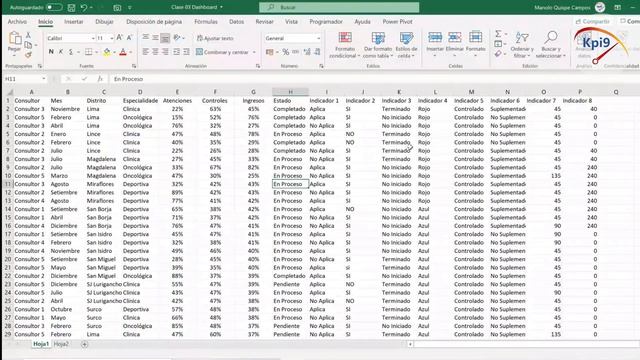Image resolution: width=640 pixels, height=360 pixels.
Task: Click the Decrease decimal icon
Action: pyautogui.click(x=317, y=52)
